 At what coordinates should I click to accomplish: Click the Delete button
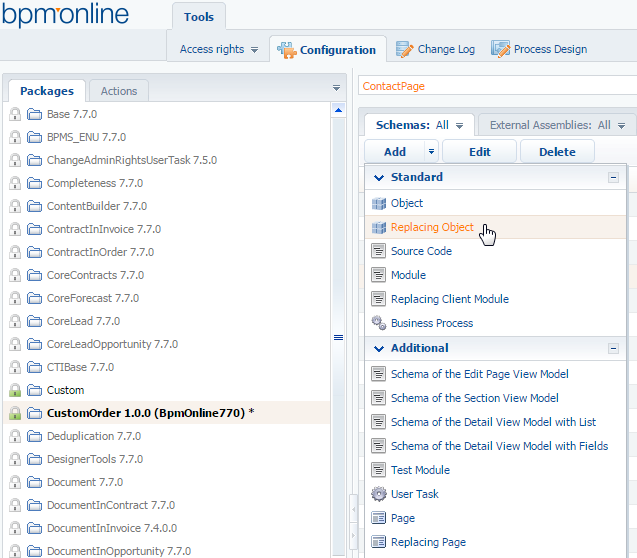pyautogui.click(x=557, y=152)
